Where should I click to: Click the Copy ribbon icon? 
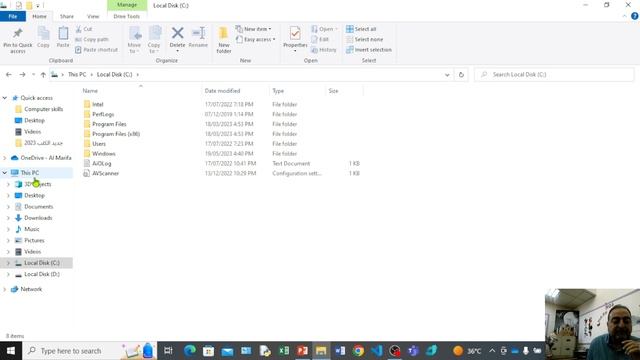click(43, 37)
